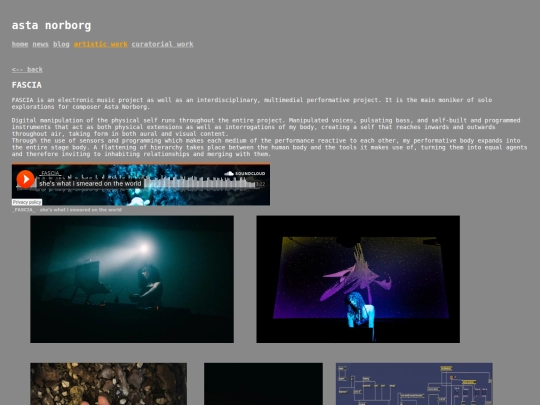540x405 pixels.
Task: Click the 3:22 track duration
Action: (x=261, y=184)
